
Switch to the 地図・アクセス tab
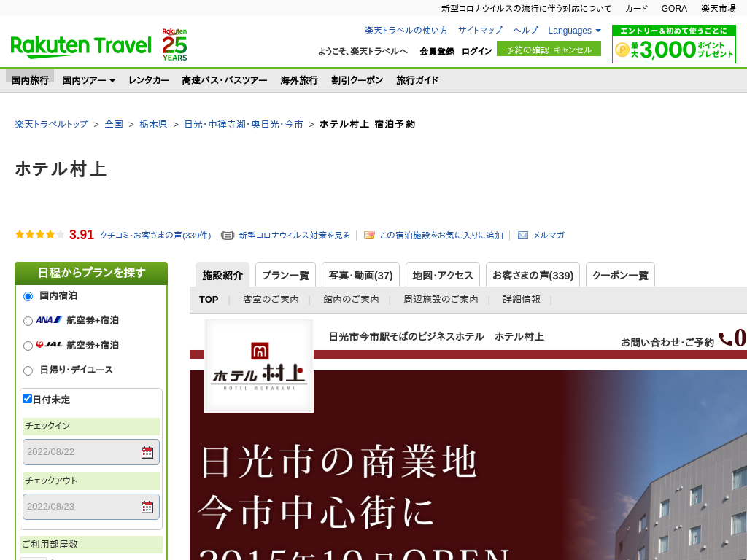pyautogui.click(x=443, y=275)
